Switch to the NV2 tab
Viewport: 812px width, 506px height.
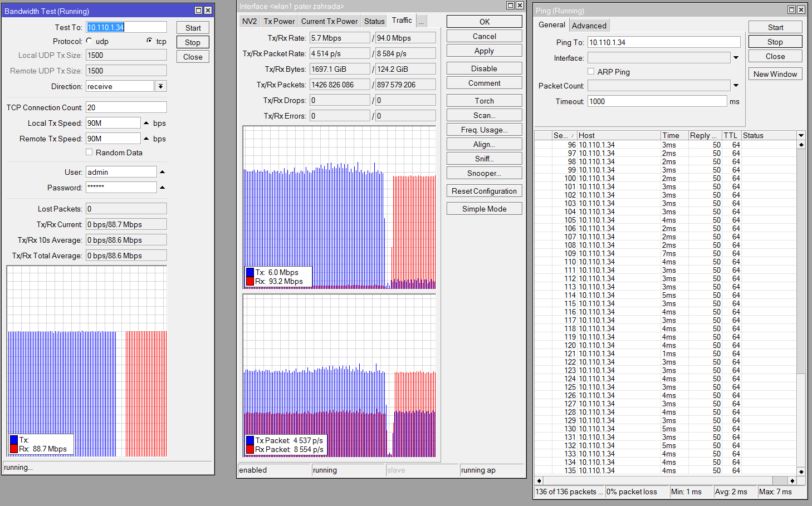(x=250, y=21)
